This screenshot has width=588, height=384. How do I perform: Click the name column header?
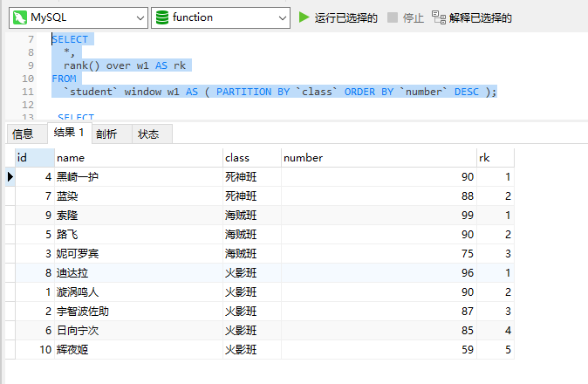point(139,158)
